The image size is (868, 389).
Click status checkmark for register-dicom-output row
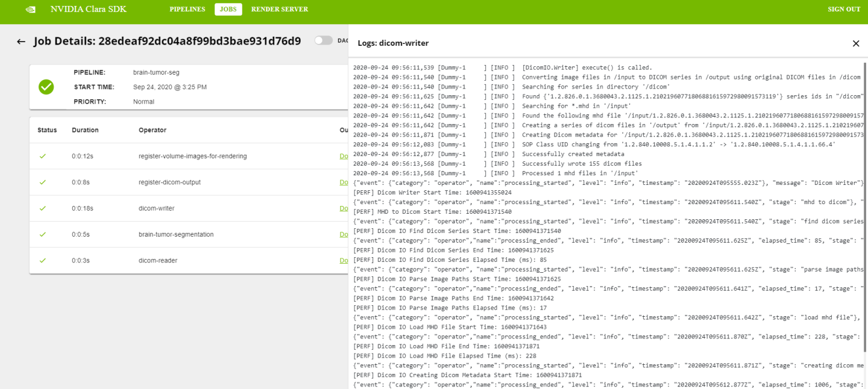click(43, 182)
